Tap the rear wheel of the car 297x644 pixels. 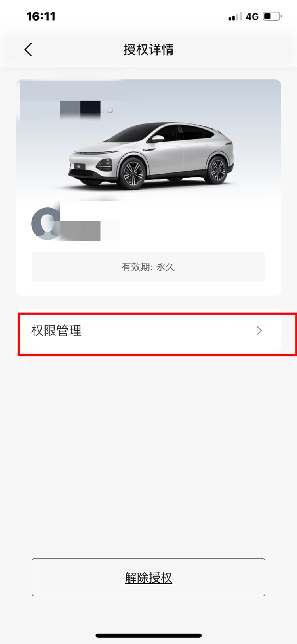[217, 170]
